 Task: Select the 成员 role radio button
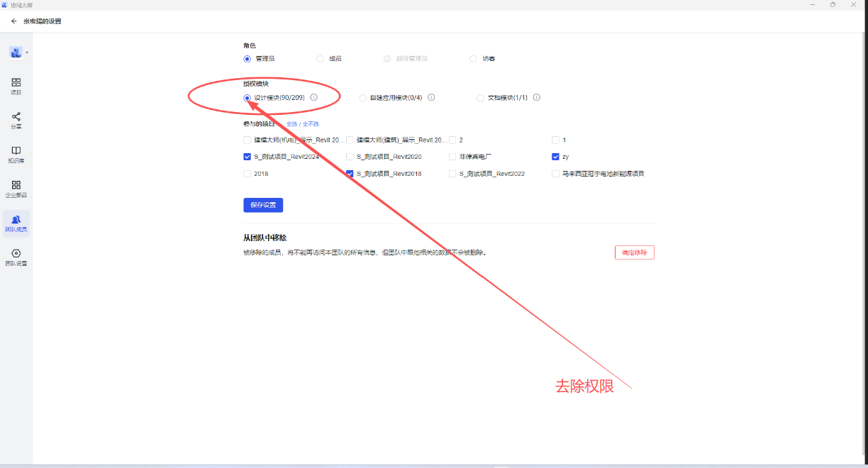click(x=321, y=59)
